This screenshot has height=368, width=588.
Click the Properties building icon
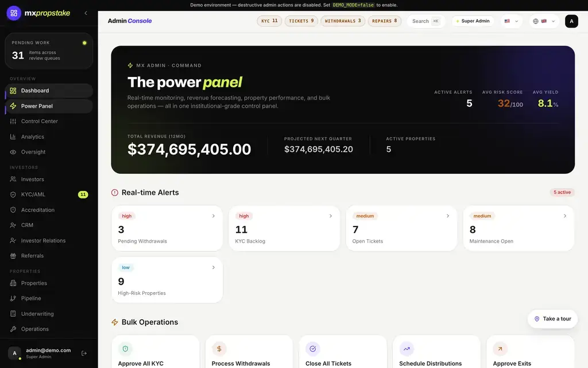coord(13,283)
